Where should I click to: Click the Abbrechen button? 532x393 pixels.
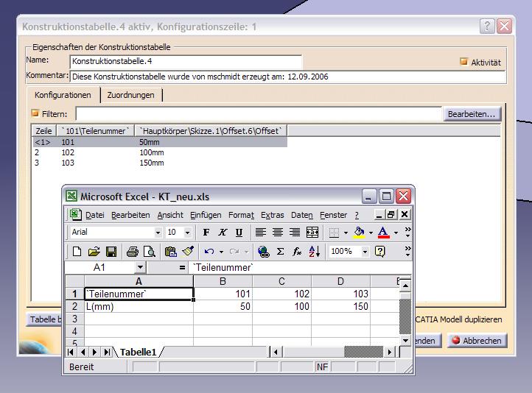(x=477, y=341)
